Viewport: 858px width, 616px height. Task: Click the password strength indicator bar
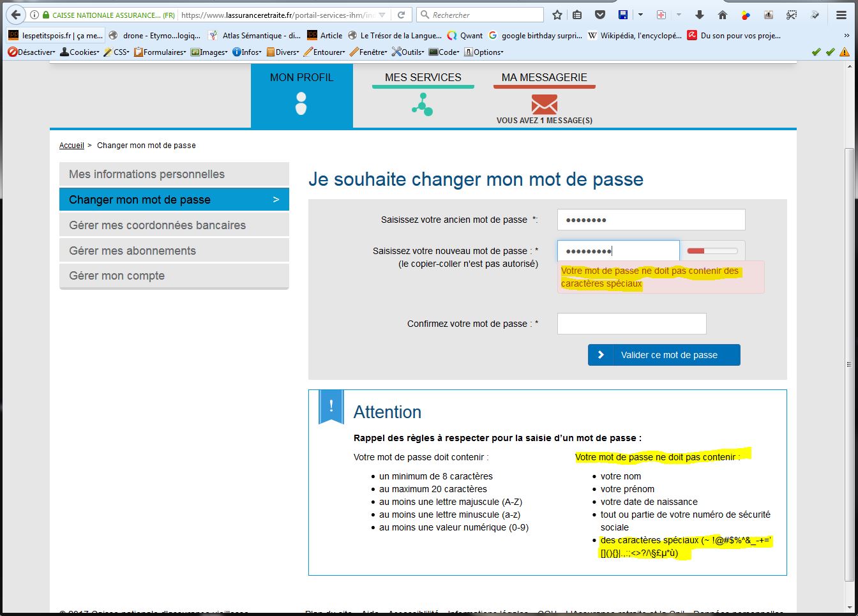pyautogui.click(x=712, y=251)
